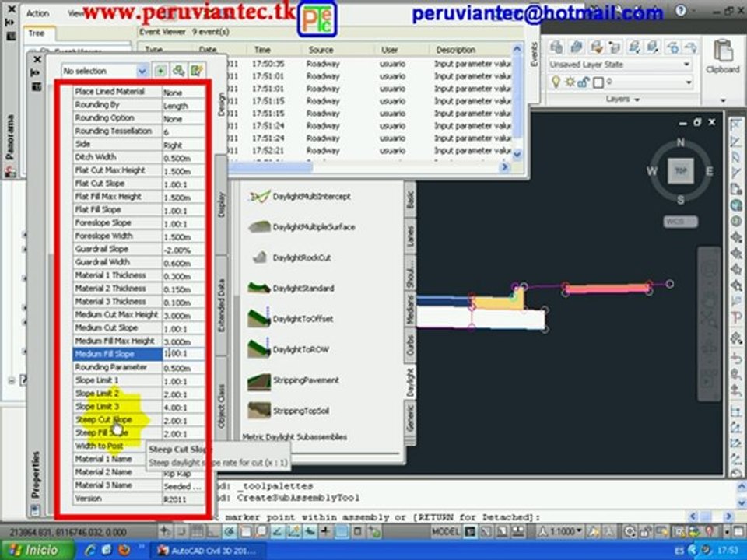This screenshot has width=747, height=560.
Task: Click the Inicio start button
Action: [37, 550]
